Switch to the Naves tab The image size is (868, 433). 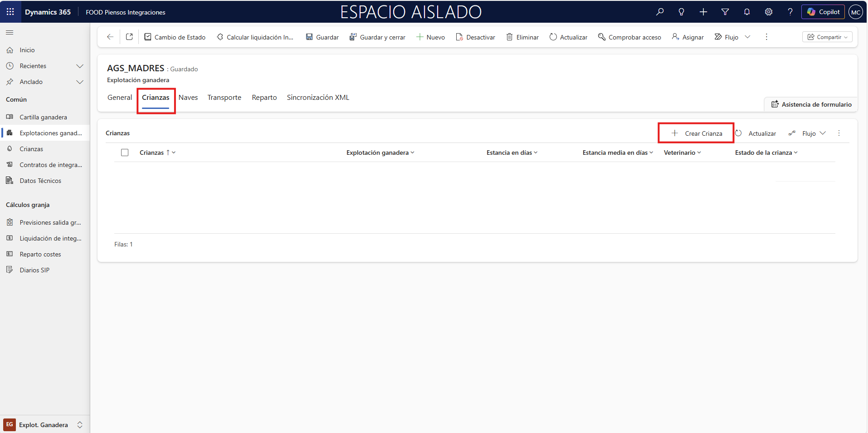pos(188,97)
